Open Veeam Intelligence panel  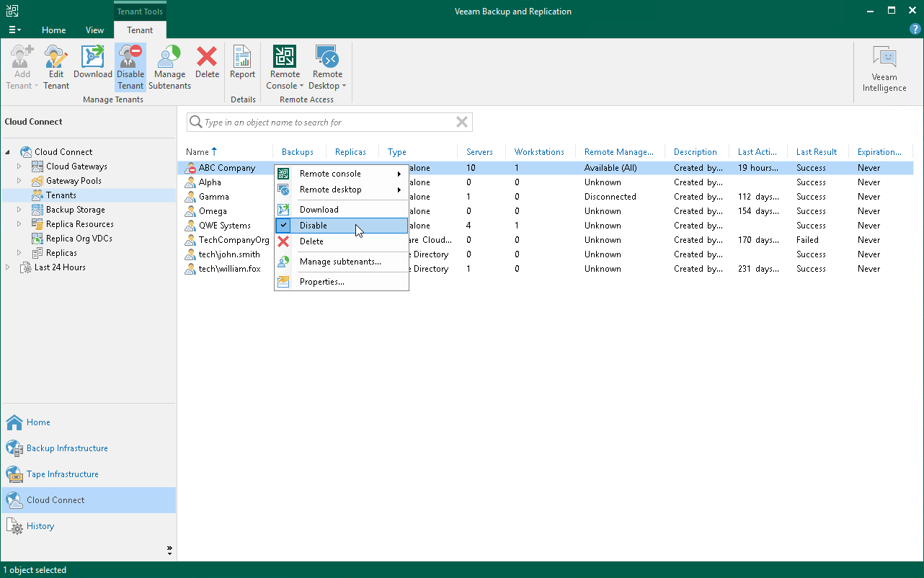pyautogui.click(x=884, y=69)
